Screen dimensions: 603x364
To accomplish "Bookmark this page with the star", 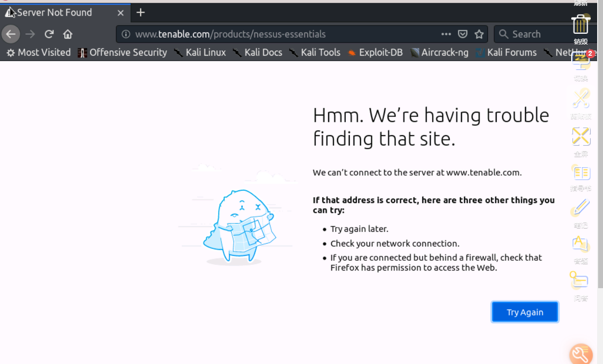I will (x=479, y=34).
